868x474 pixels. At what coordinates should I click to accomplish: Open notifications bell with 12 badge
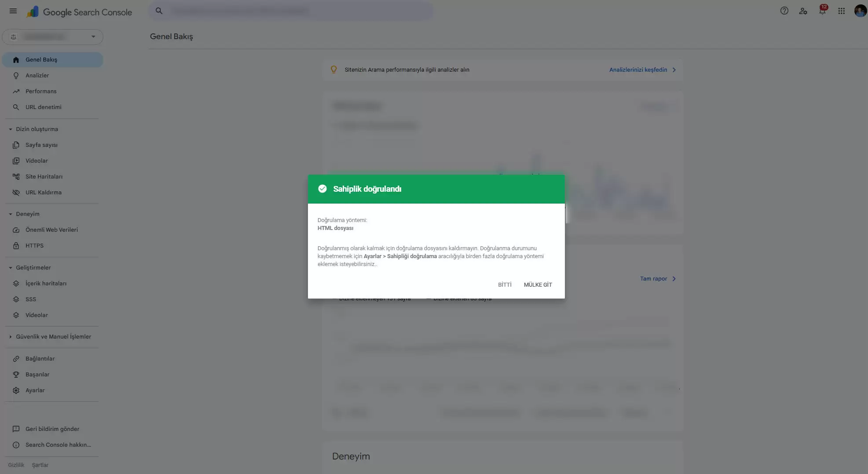click(x=822, y=11)
